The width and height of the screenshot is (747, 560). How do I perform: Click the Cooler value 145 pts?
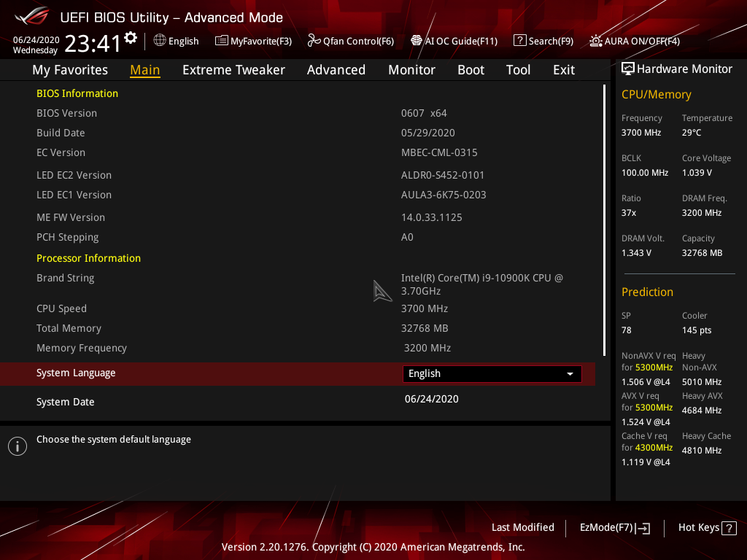[x=697, y=330]
